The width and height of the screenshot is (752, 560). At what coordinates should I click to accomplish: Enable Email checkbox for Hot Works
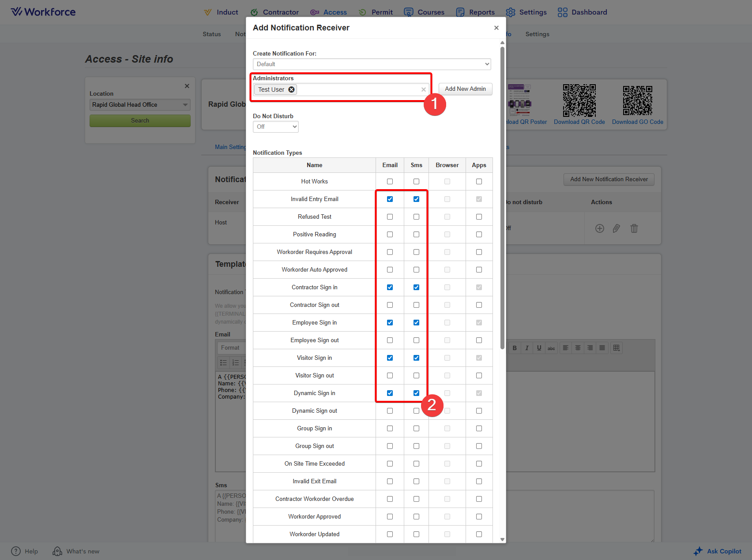pos(390,181)
